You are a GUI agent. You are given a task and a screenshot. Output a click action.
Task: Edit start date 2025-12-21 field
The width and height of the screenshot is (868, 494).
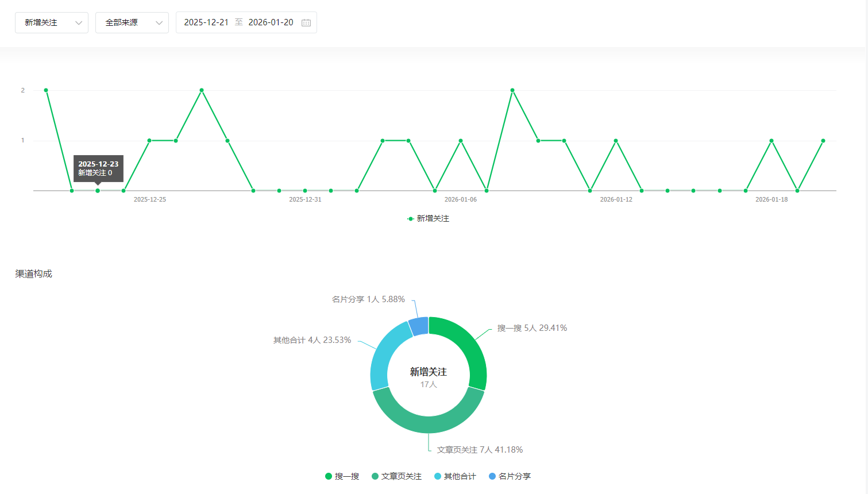[206, 22]
